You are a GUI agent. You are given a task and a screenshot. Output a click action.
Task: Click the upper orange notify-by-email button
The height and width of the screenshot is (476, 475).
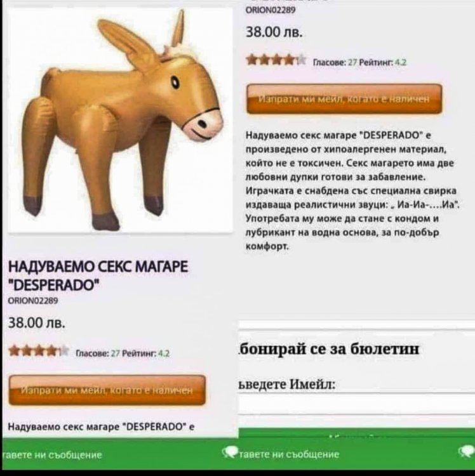tap(344, 99)
